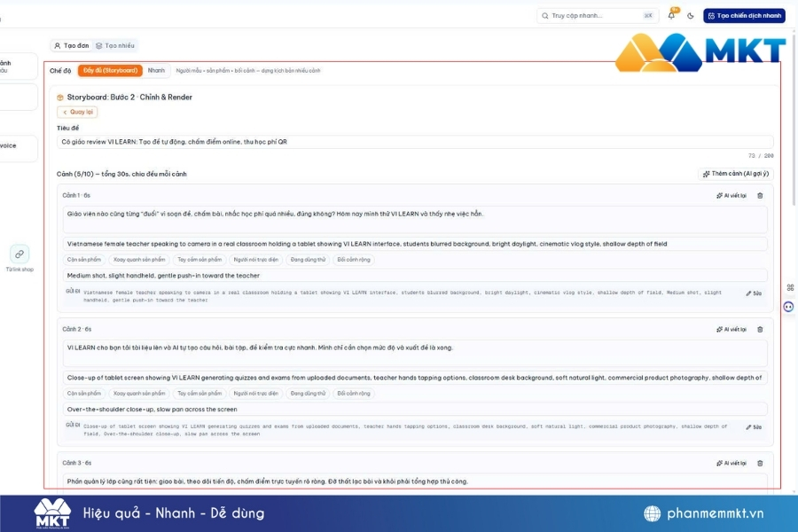Viewport: 798px width, 532px height.
Task: Choose Đang dùng thử chip in Cảnh 1
Action: point(308,260)
